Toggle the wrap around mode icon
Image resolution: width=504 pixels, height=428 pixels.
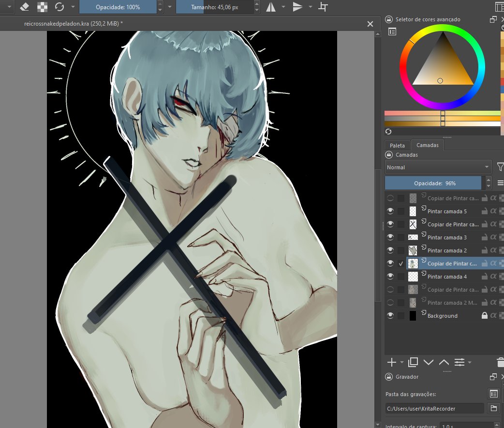(324, 7)
